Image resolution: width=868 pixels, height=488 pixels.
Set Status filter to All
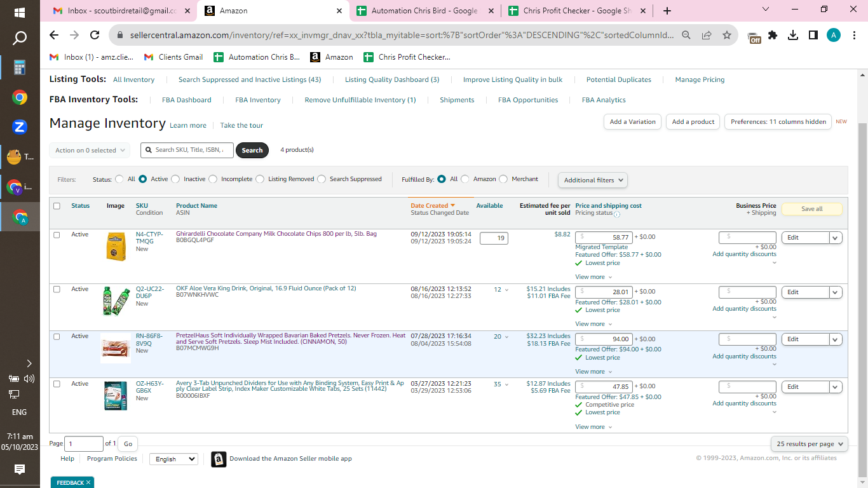coord(119,179)
